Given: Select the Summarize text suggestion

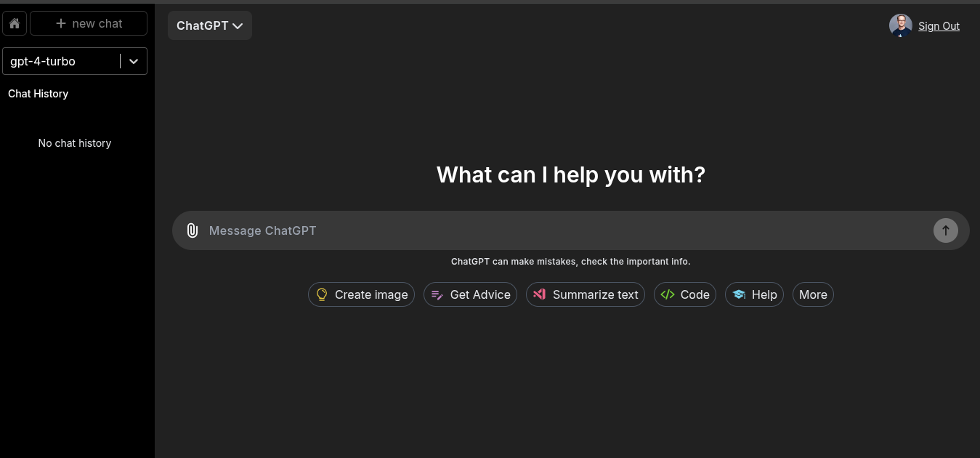Looking at the screenshot, I should click(x=586, y=294).
